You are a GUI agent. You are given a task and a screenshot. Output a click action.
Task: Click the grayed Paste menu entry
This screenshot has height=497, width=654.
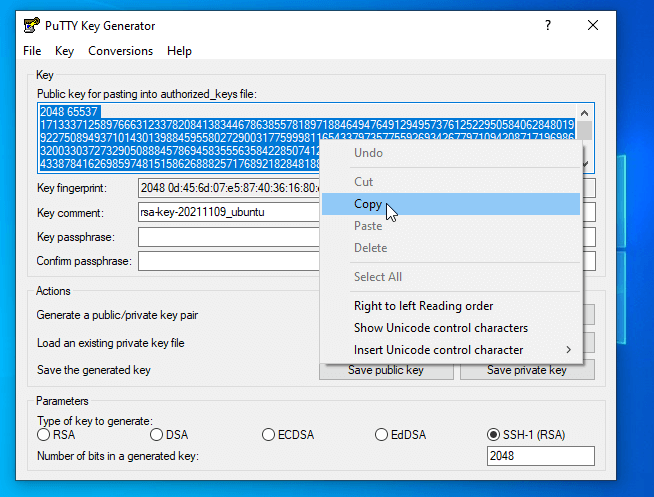[x=451, y=226]
